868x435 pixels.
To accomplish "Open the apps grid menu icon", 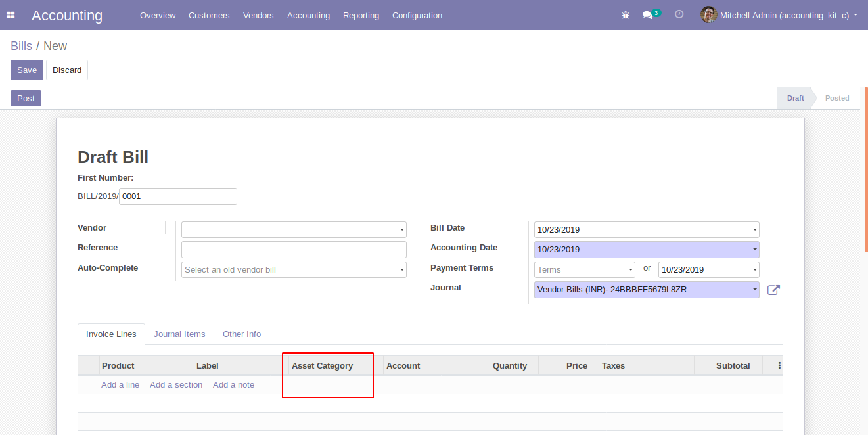I will [11, 15].
